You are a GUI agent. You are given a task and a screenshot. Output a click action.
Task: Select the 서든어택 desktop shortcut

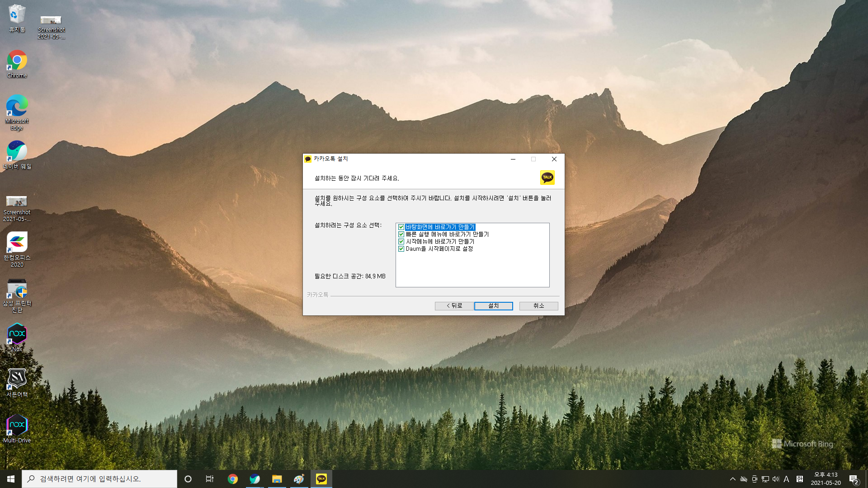point(17,383)
